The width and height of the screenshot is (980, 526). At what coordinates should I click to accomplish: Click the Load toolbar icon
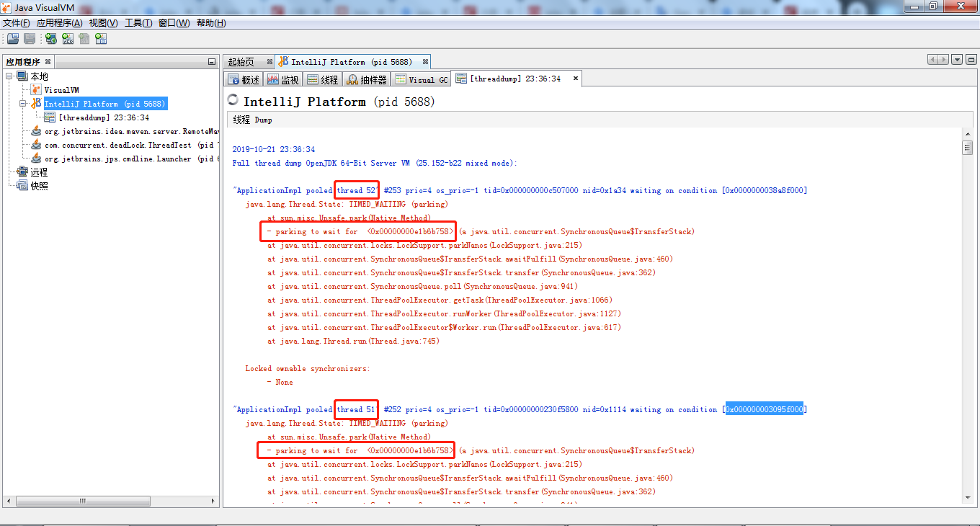coord(12,39)
